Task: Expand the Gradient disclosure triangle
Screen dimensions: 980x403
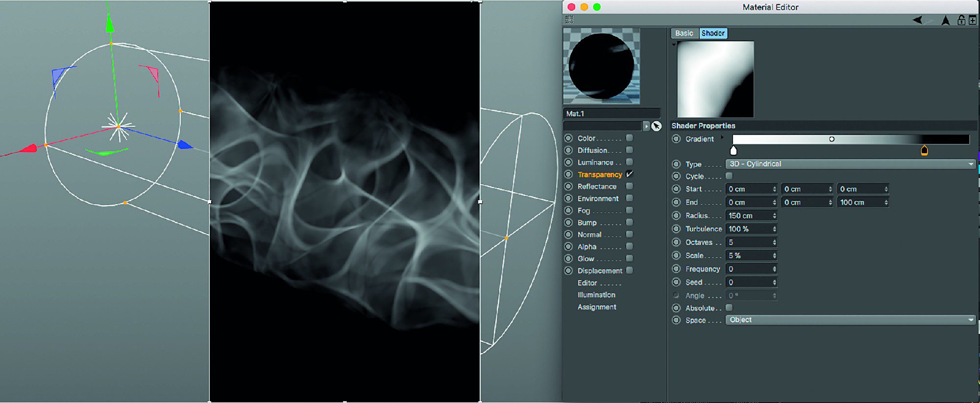Action: 722,138
